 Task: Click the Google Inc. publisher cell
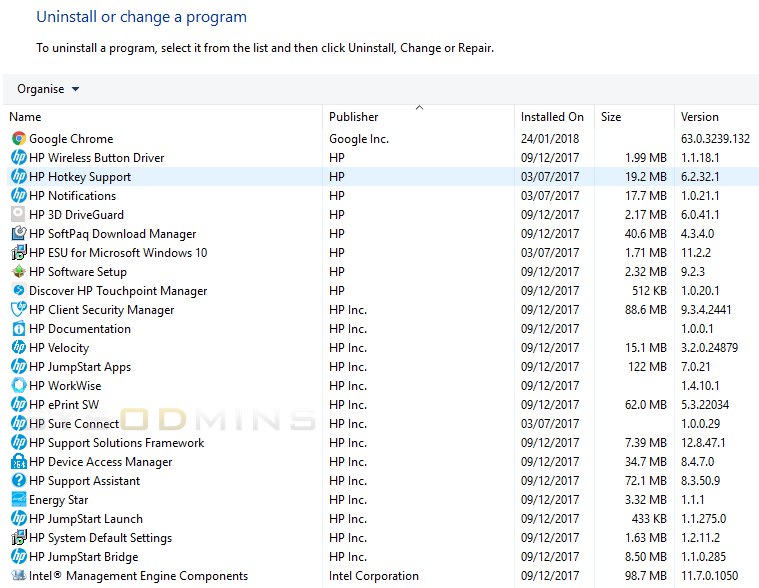pos(359,139)
